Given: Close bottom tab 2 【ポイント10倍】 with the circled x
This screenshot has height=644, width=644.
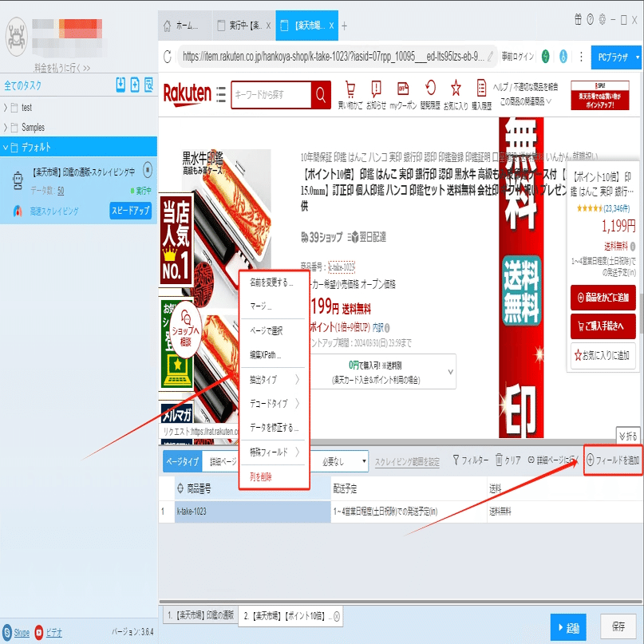Looking at the screenshot, I should [x=337, y=616].
